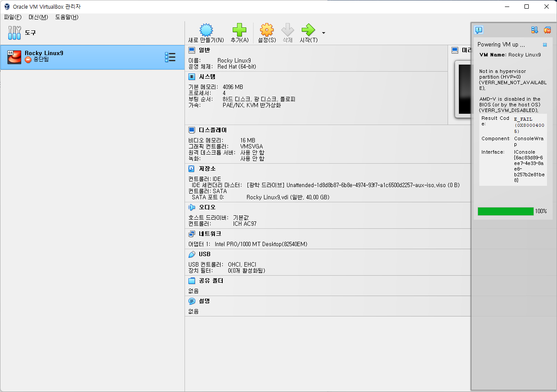Open the Rocky Linux9 list menu icon
This screenshot has width=557, height=392.
[170, 57]
